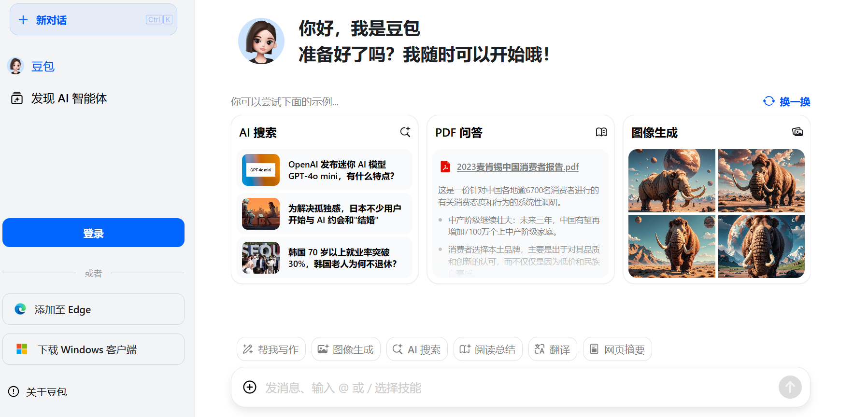Click 下载 Windows 客户端 button
The width and height of the screenshot is (868, 417).
pos(93,349)
